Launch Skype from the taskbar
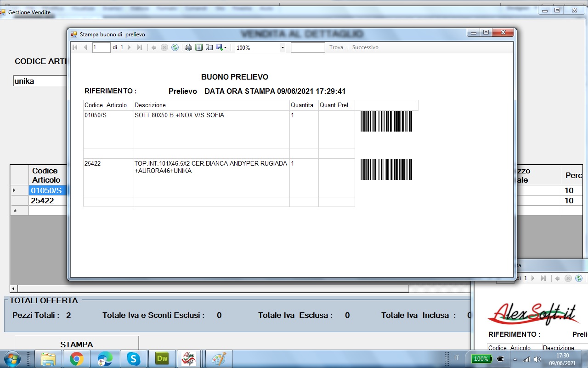This screenshot has width=588, height=368. coord(133,359)
